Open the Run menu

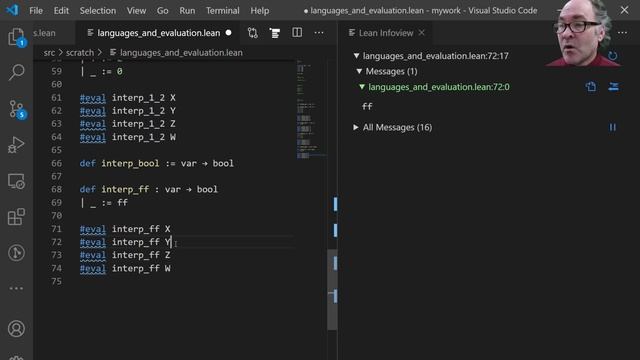coord(187,11)
